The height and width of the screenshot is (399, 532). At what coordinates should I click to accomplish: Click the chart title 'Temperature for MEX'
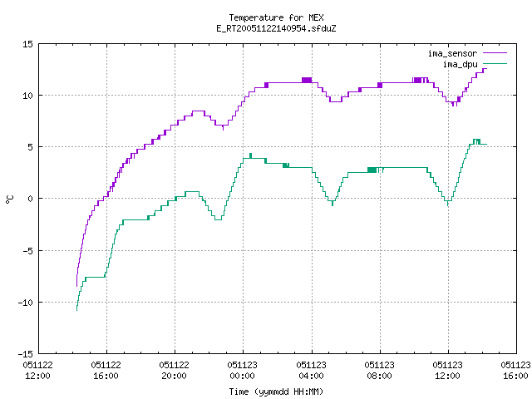276,17
